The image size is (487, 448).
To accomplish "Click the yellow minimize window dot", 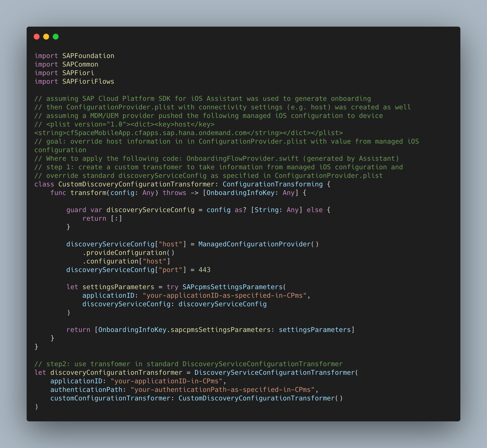I will [x=46, y=37].
